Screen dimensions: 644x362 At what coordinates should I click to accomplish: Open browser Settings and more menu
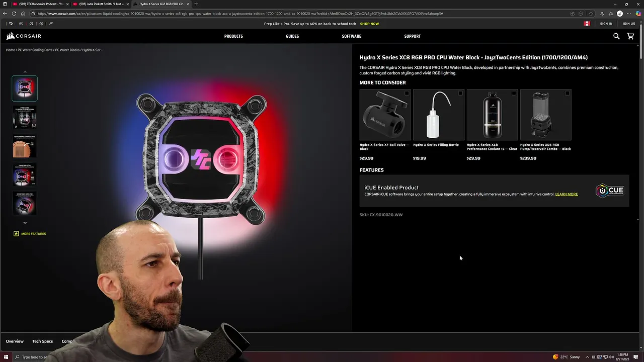pyautogui.click(x=629, y=14)
